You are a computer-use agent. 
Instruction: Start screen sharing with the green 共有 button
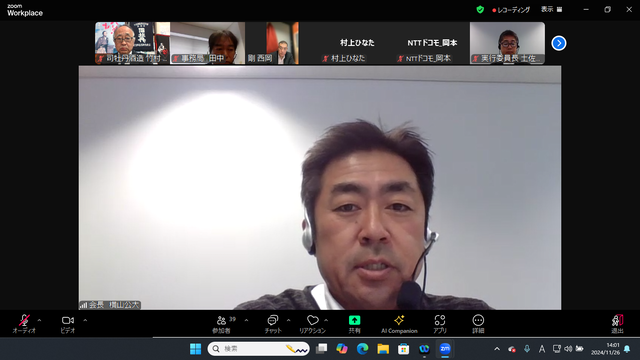pos(354,324)
